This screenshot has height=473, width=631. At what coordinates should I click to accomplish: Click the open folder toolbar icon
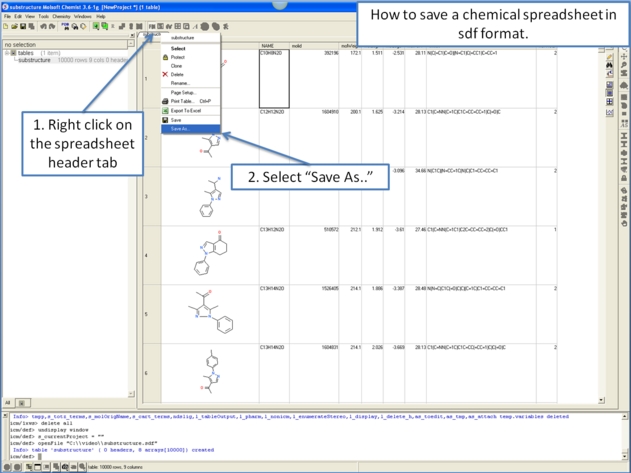tap(13, 27)
